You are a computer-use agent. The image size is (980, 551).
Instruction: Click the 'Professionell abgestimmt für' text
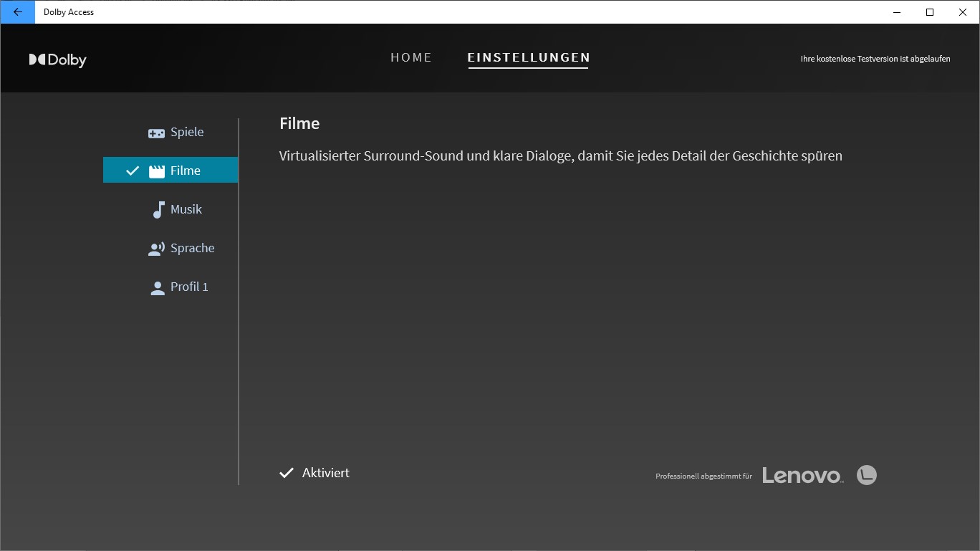coord(703,476)
